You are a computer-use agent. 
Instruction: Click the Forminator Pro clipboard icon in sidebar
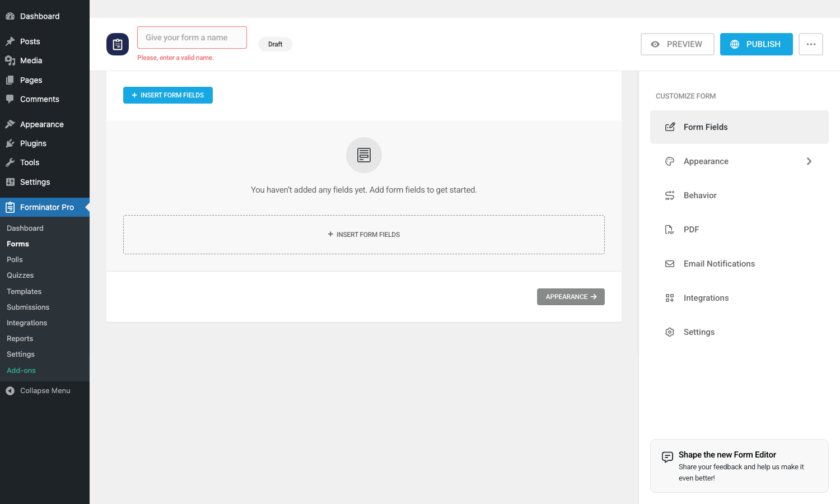coord(10,207)
